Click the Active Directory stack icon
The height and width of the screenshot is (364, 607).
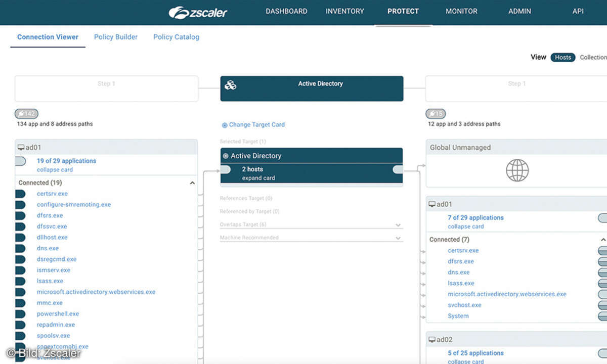click(x=230, y=85)
